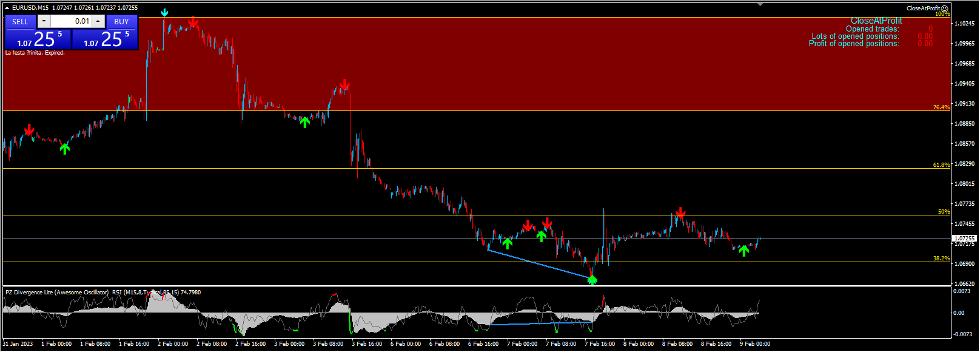Select the chart shift triangle marker

[760, 4]
